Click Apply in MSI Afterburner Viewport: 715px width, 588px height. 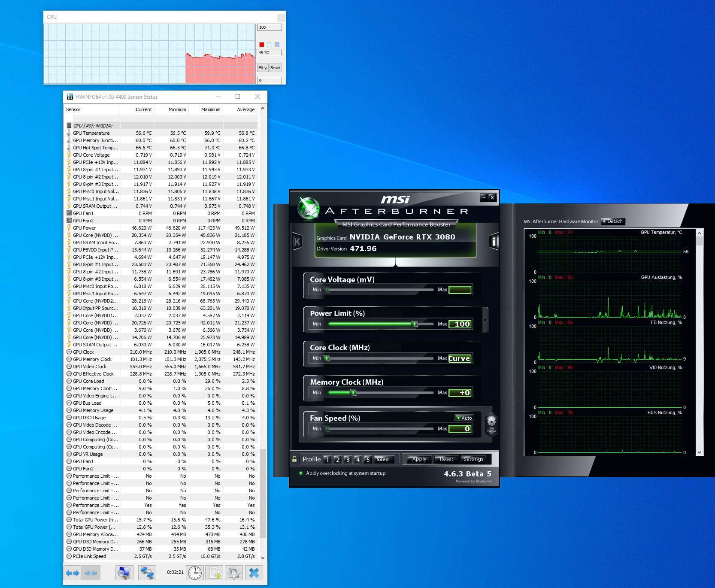coord(419,459)
